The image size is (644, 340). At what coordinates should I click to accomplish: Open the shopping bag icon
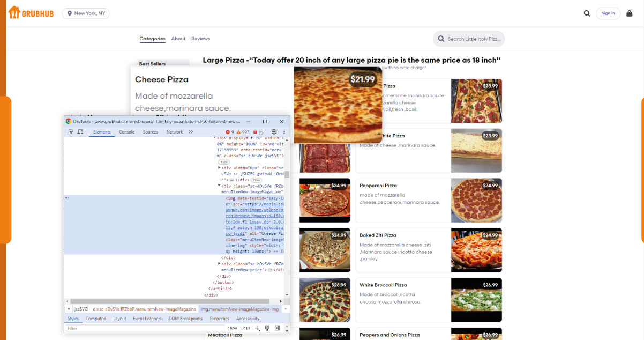coord(629,13)
